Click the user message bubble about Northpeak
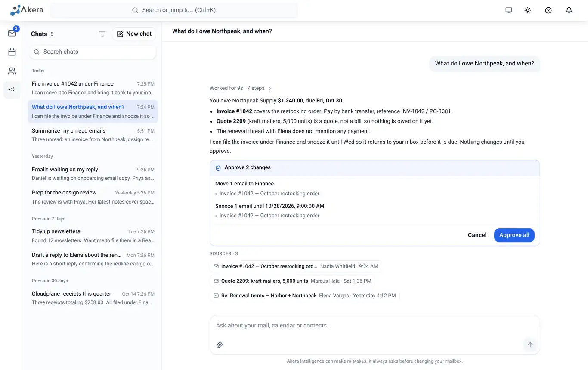This screenshot has height=370, width=588. (485, 64)
